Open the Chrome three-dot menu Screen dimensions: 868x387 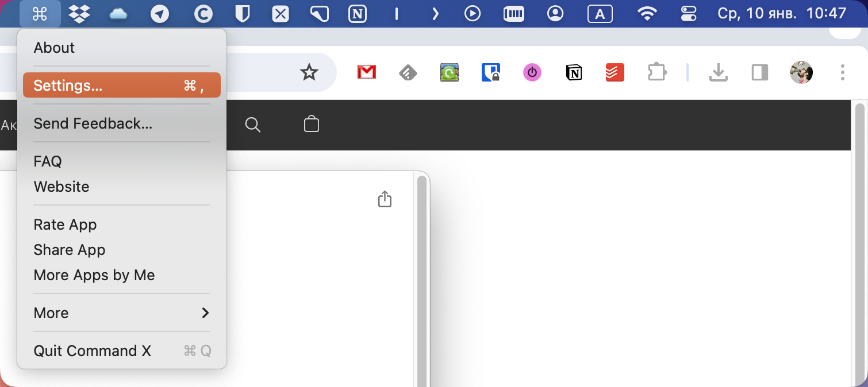(842, 72)
